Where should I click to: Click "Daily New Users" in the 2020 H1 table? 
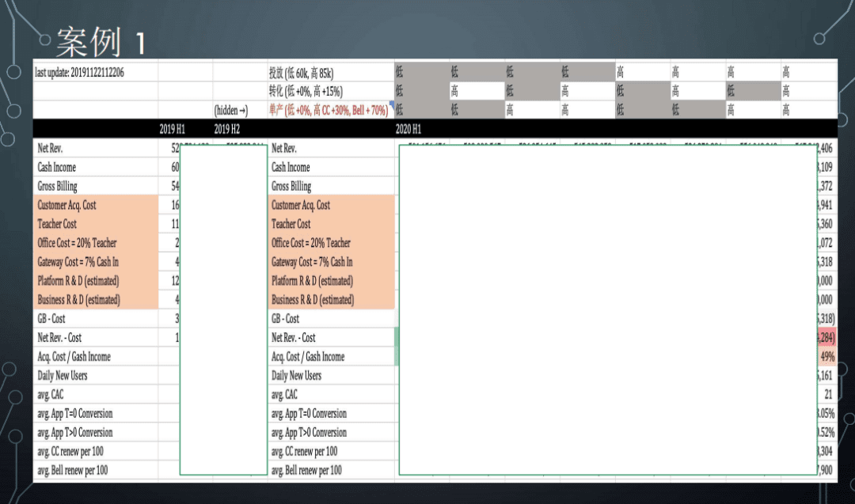pyautogui.click(x=296, y=375)
